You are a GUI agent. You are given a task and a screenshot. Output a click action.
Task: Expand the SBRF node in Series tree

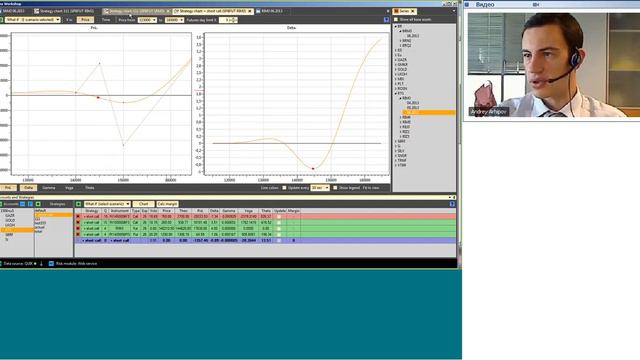point(396,141)
